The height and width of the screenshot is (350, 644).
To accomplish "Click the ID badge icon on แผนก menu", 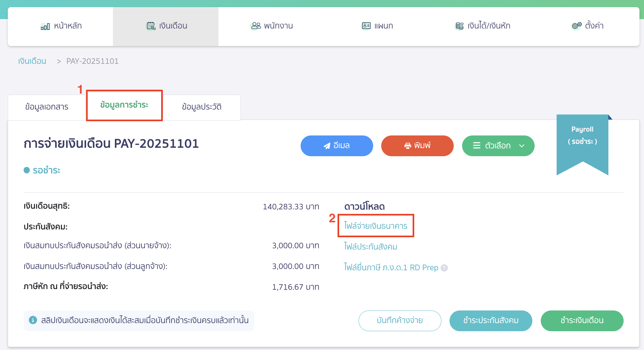I will pyautogui.click(x=365, y=25).
